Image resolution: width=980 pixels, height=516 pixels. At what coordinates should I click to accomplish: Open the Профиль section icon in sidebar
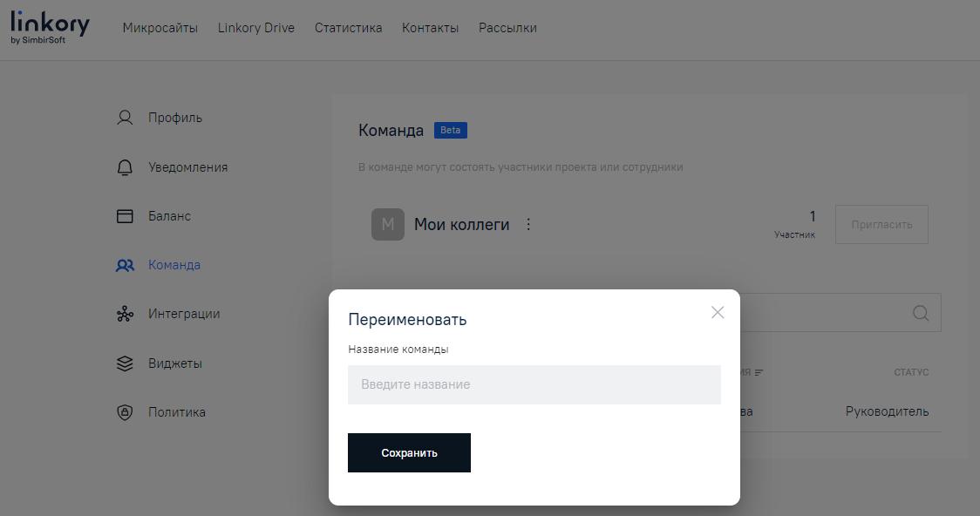[x=124, y=117]
